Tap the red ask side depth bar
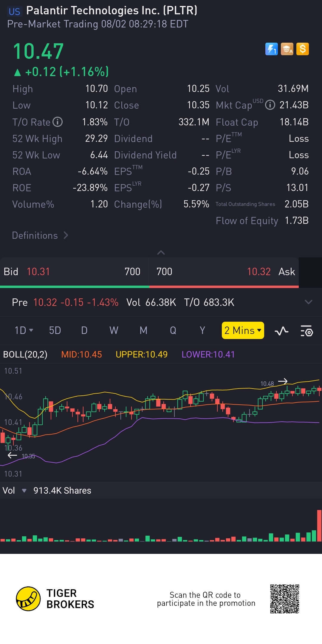The image size is (322, 644). pyautogui.click(x=224, y=287)
